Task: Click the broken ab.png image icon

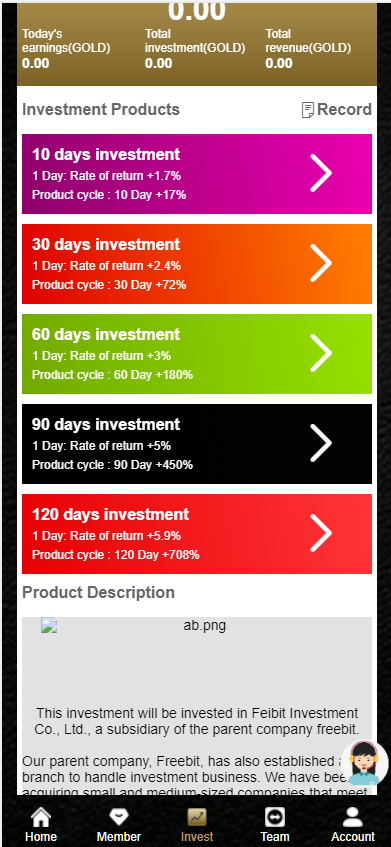Action: coord(49,626)
